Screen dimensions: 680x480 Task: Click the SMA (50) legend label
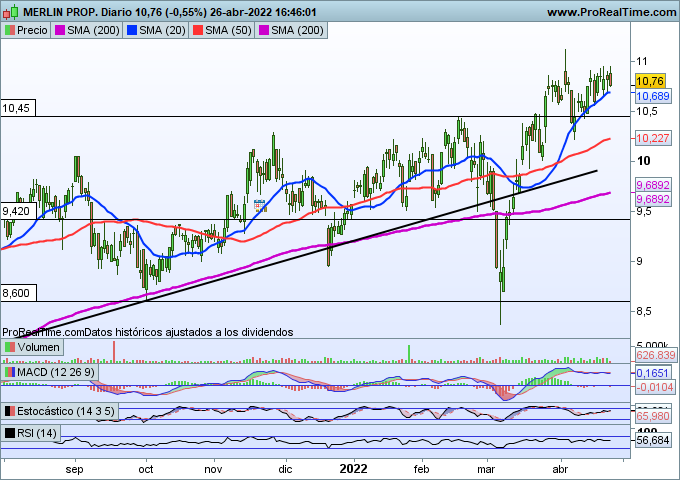pyautogui.click(x=228, y=30)
